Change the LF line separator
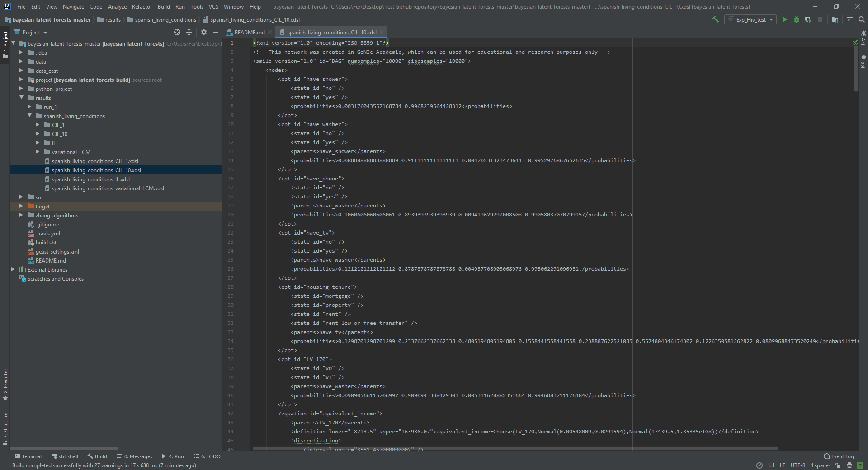Screen dimensions: 868x470 tap(783, 465)
